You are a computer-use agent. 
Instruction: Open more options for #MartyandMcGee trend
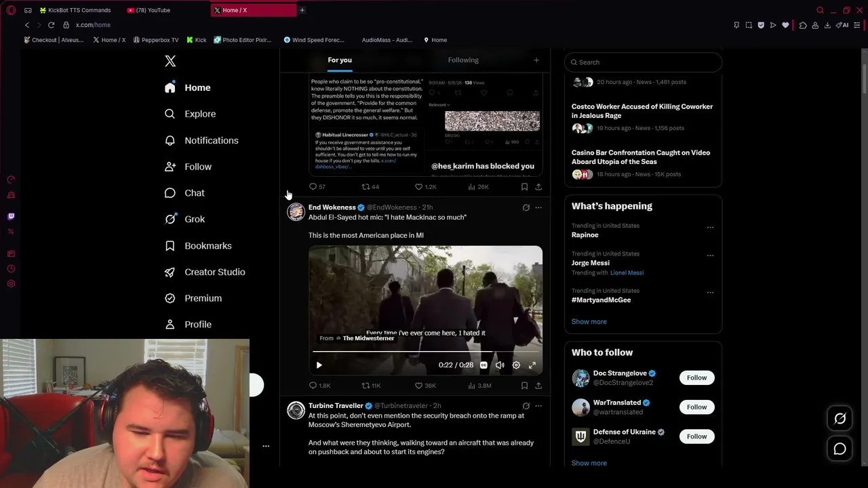[710, 292]
